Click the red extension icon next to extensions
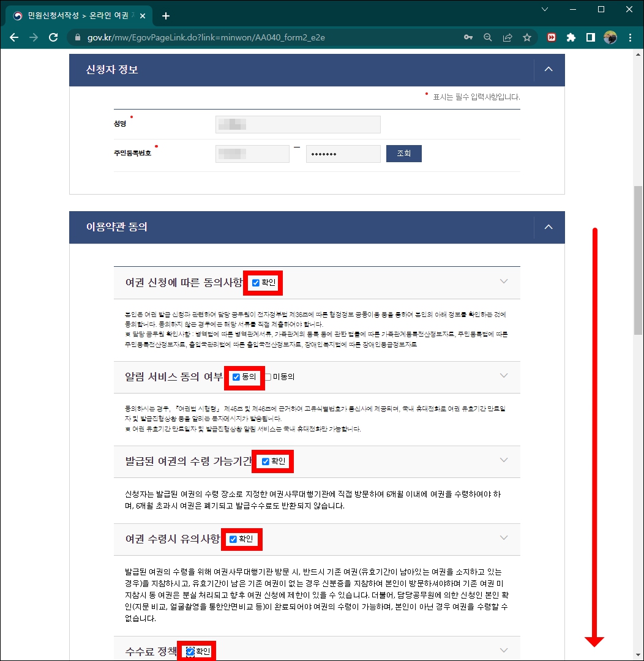Screen dimensions: 644x661 point(550,37)
